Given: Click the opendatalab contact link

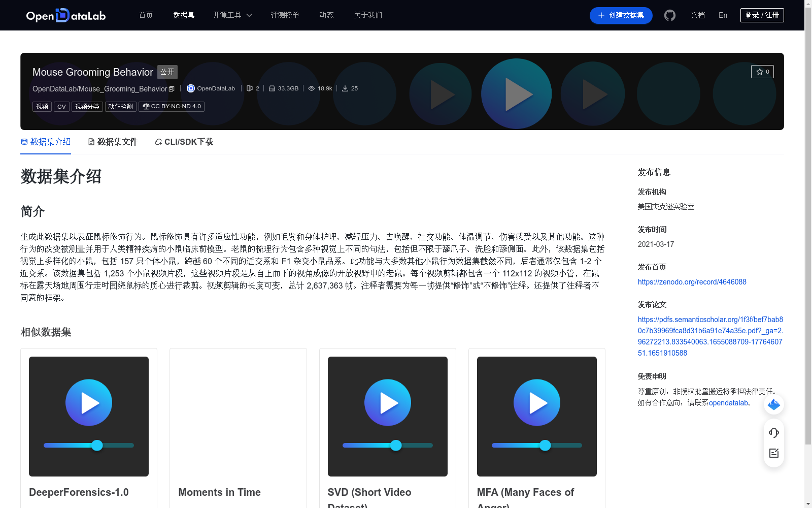Looking at the screenshot, I should pyautogui.click(x=729, y=403).
